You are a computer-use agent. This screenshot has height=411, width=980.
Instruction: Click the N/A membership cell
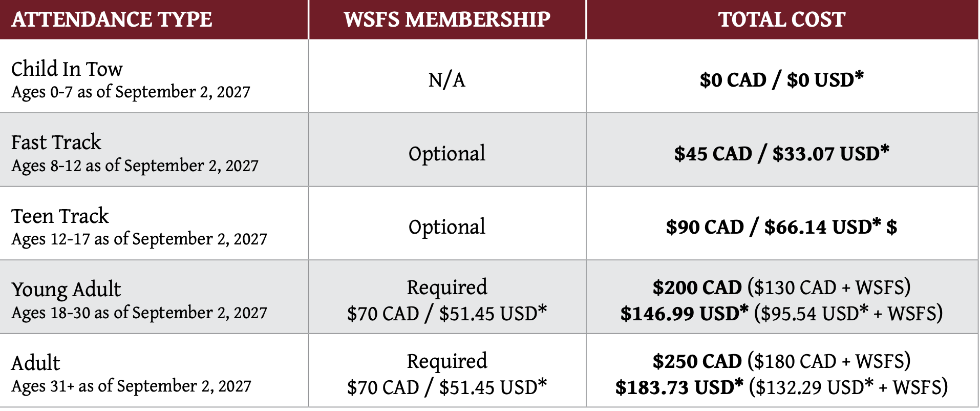[447, 80]
